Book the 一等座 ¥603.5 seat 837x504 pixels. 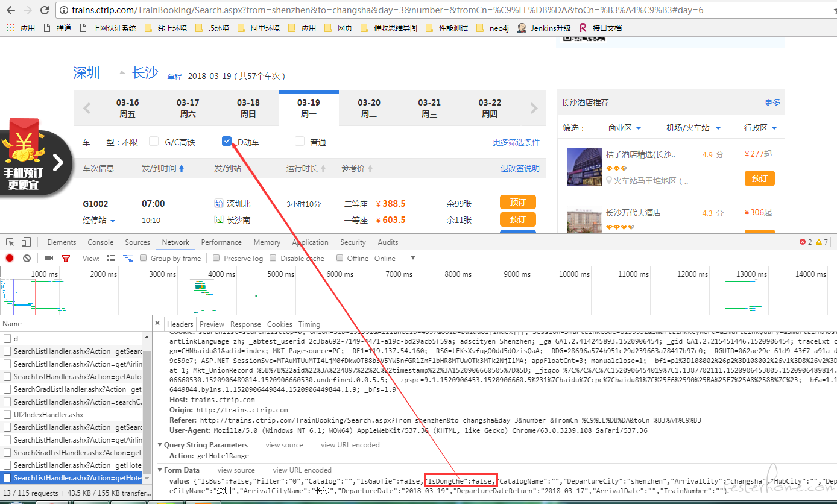[517, 219]
